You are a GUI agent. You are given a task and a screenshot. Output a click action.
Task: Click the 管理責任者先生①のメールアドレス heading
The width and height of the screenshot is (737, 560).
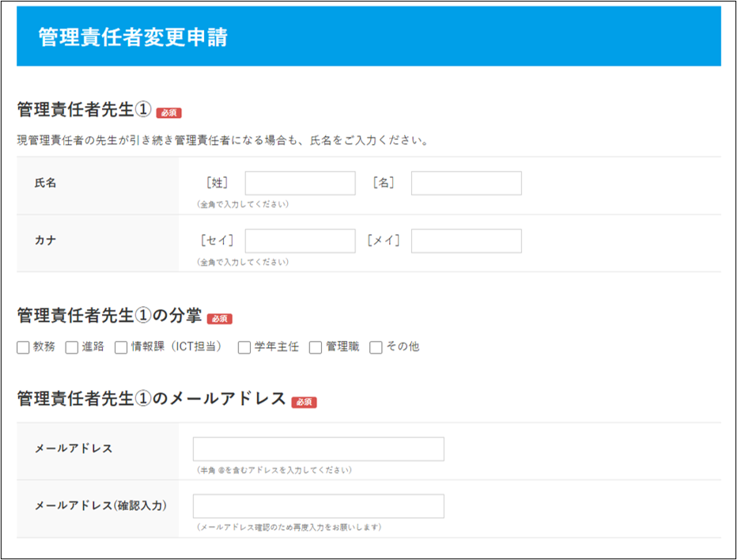tap(151, 399)
